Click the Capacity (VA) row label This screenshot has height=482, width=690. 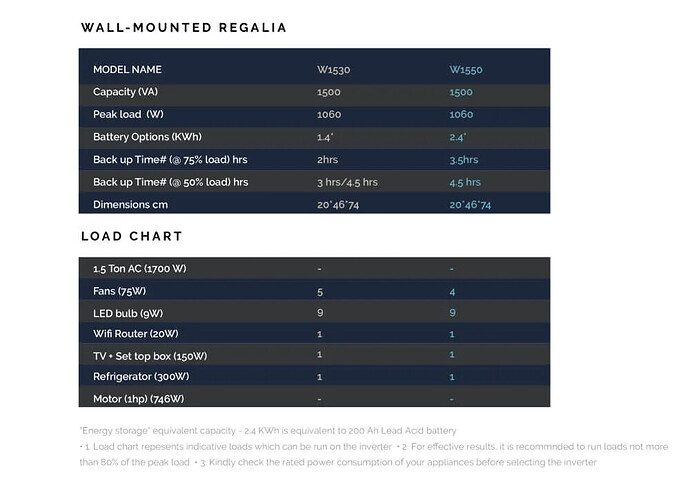[x=125, y=92]
